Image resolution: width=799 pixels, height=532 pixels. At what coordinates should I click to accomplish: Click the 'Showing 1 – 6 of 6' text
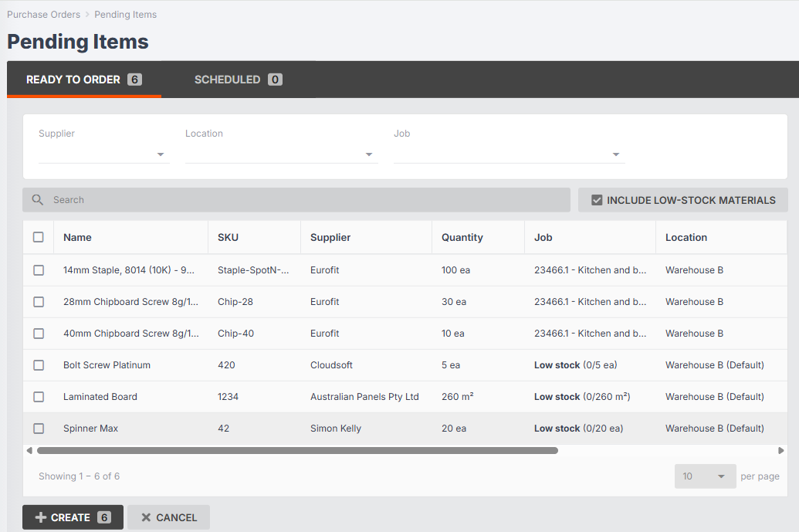point(79,476)
